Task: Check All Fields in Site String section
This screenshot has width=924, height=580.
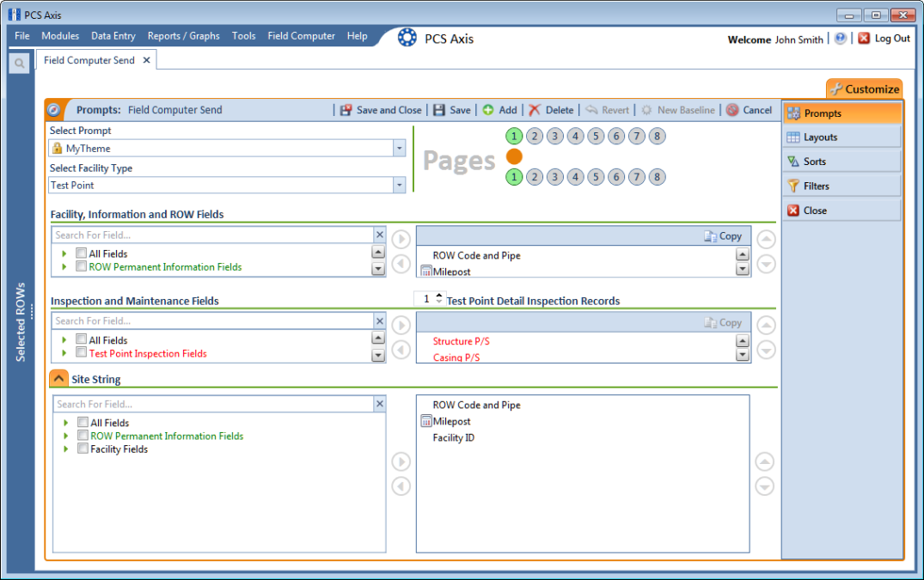Action: [83, 422]
